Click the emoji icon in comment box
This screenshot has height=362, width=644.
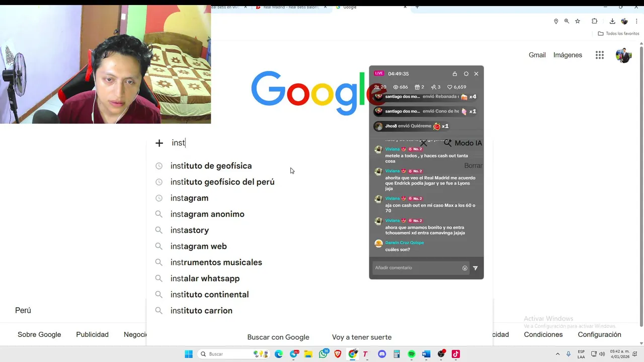click(465, 268)
